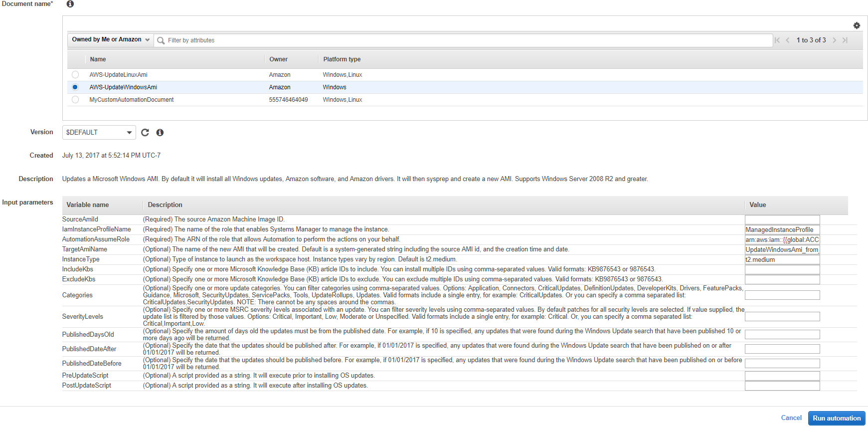Image resolution: width=868 pixels, height=429 pixels.
Task: Click the SourceAmiId value field
Action: 782,220
